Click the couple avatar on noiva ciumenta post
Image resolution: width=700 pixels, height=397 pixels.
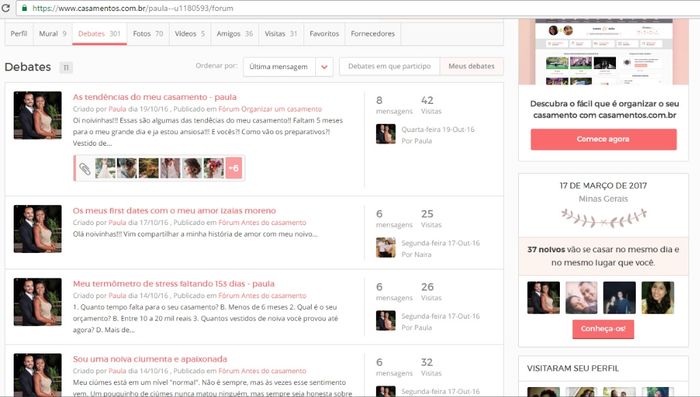click(x=38, y=375)
